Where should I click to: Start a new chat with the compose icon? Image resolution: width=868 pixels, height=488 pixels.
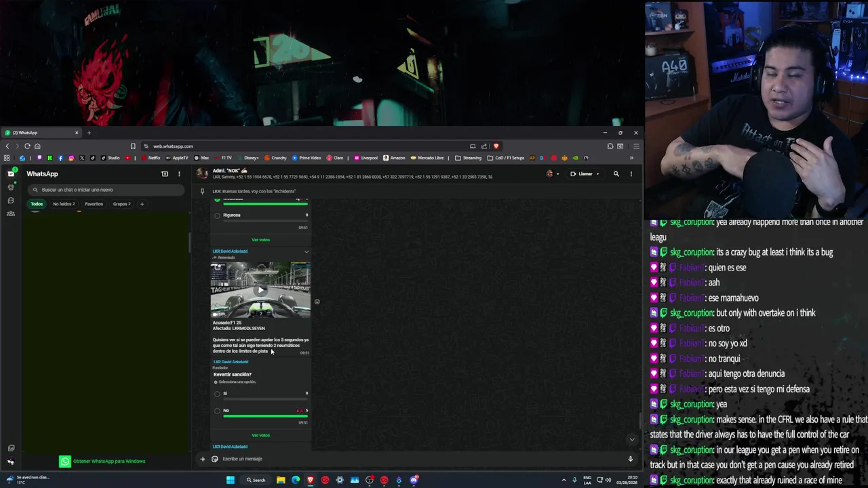coord(165,174)
